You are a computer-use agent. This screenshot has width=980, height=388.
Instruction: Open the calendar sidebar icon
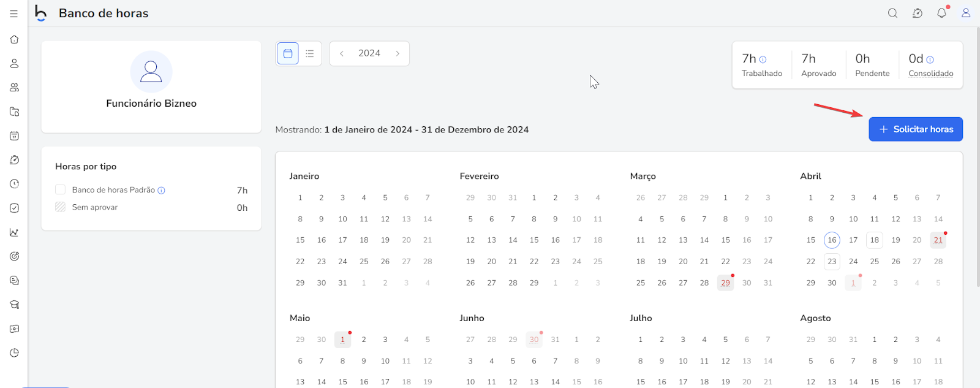[x=14, y=135]
